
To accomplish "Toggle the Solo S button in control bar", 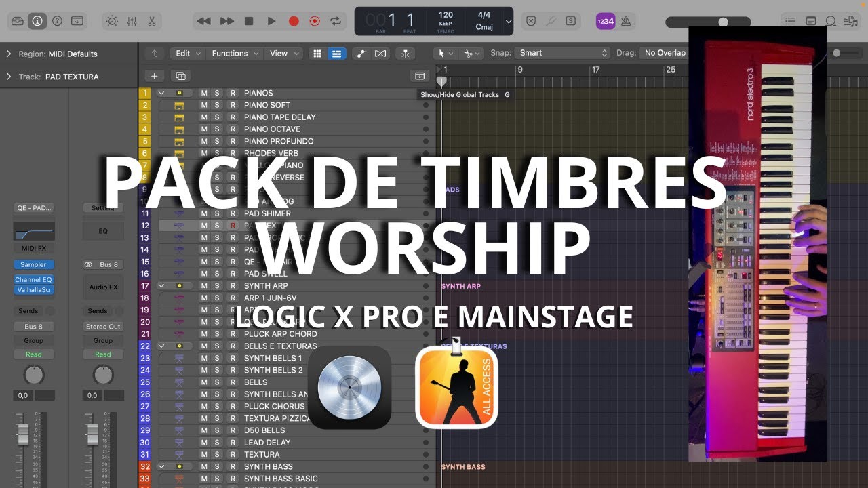I will click(571, 21).
